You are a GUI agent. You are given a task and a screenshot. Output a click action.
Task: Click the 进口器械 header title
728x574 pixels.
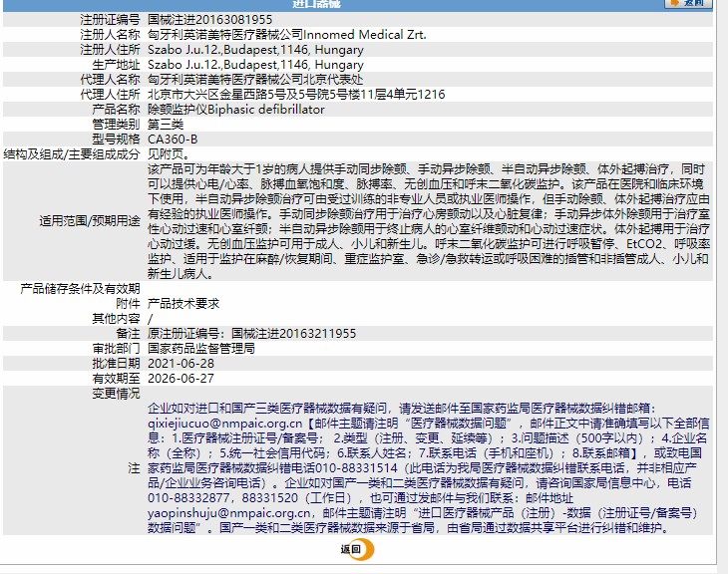pyautogui.click(x=317, y=4)
